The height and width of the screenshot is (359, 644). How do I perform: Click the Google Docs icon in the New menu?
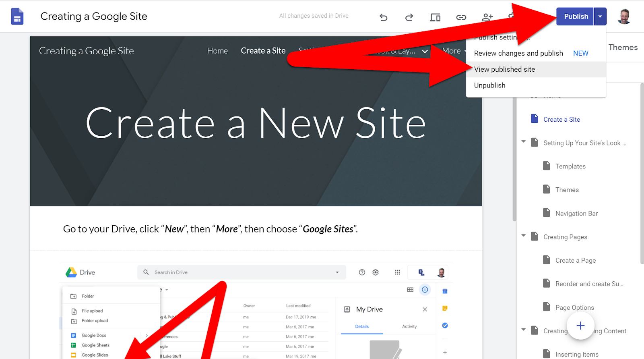(x=73, y=335)
